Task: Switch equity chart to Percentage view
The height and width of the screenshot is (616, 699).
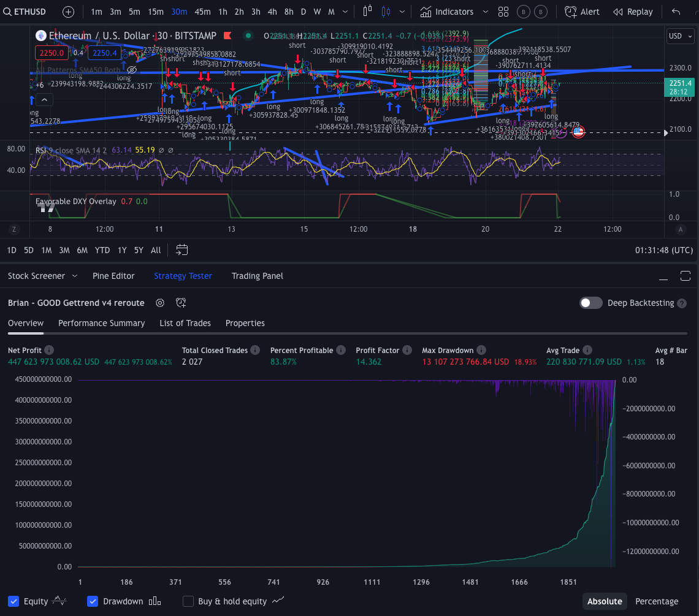Action: point(656,601)
